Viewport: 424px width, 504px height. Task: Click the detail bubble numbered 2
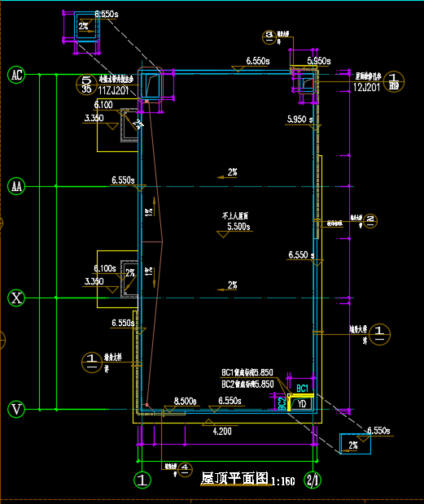click(370, 221)
